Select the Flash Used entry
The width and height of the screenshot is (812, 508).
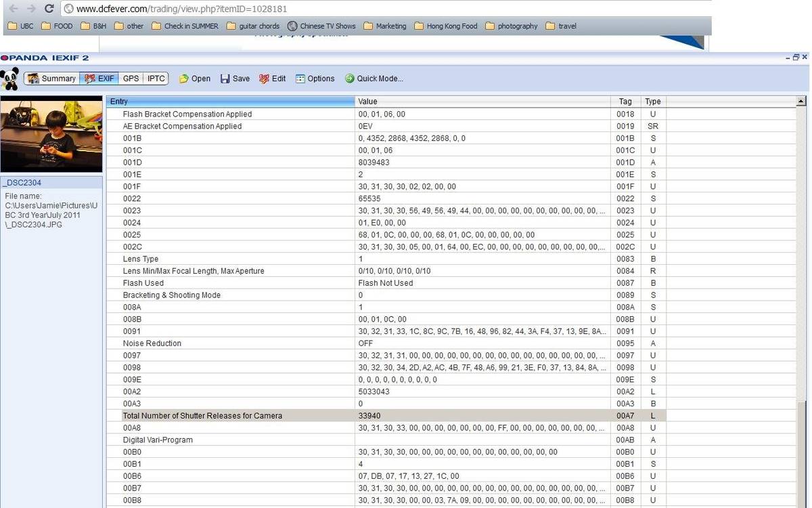143,283
